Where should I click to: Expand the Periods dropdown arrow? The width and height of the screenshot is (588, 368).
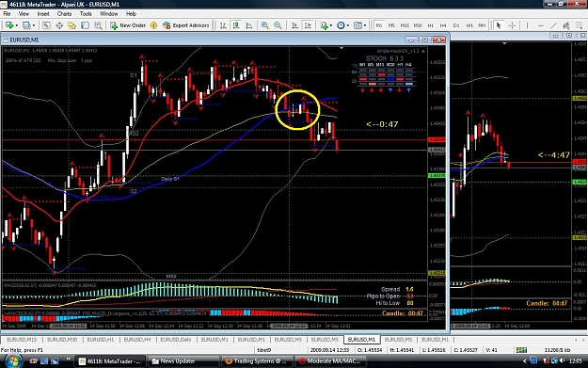point(348,25)
